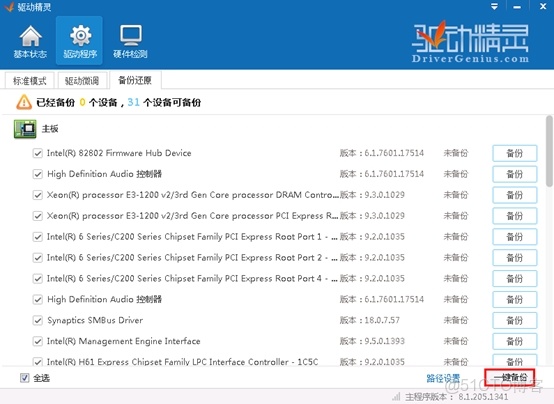
Task: Select Intel(R) 82802 Firmware Hub Device text
Action: pyautogui.click(x=119, y=153)
